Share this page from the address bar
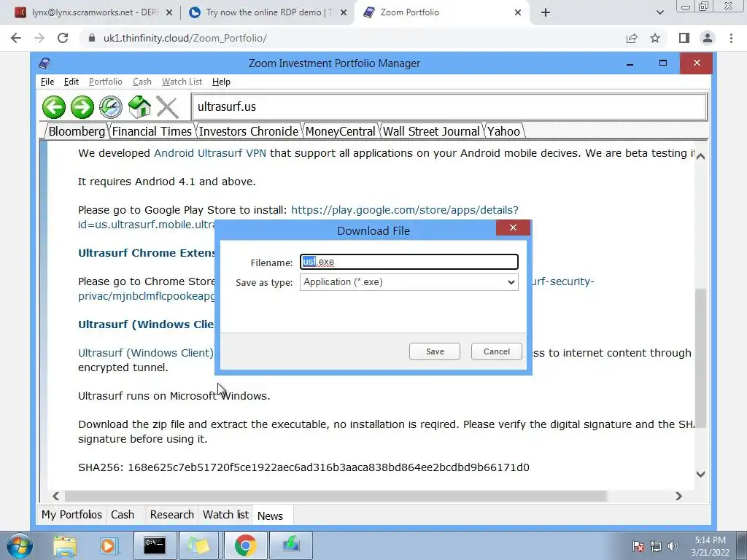Image resolution: width=747 pixels, height=560 pixels. [632, 38]
